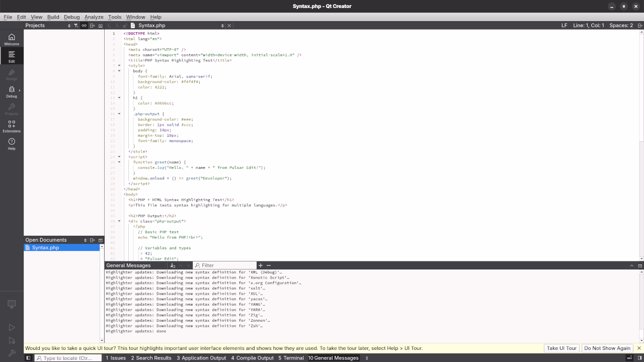Open the 3 Application Output pane
Image resolution: width=644 pixels, height=362 pixels.
point(201,358)
